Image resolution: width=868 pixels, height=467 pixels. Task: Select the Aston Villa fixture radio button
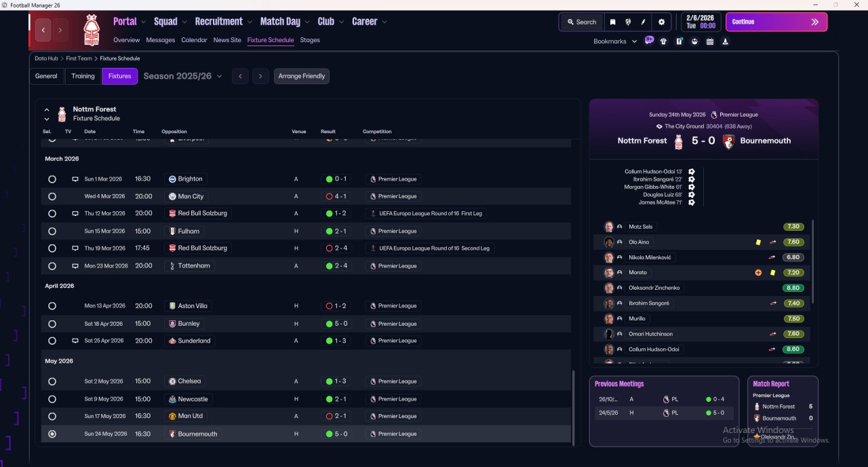52,306
